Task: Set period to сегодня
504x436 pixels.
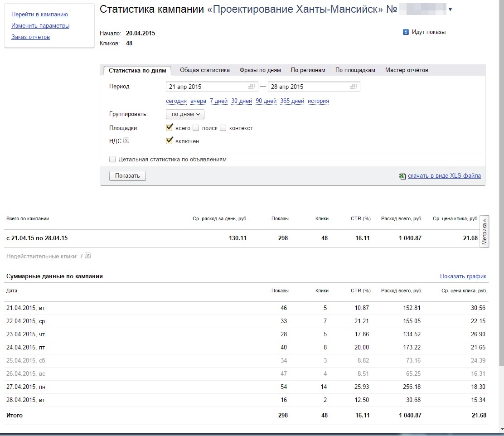Action: tap(176, 101)
